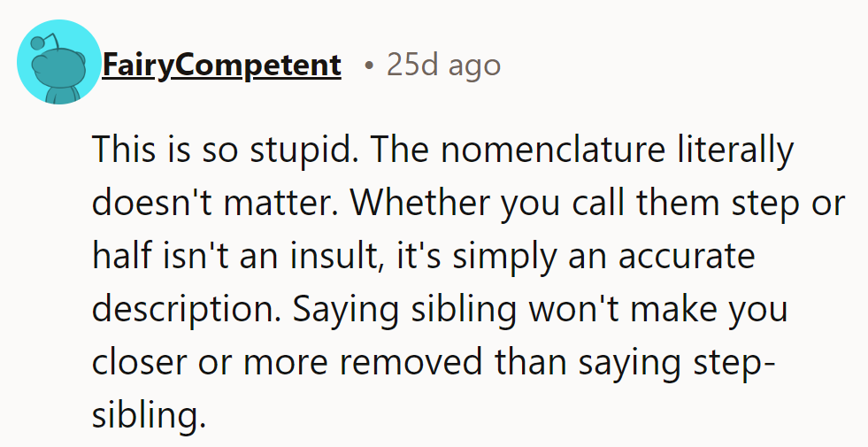Open the FairyCompetent user profile link
The height and width of the screenshot is (447, 868).
tap(221, 65)
